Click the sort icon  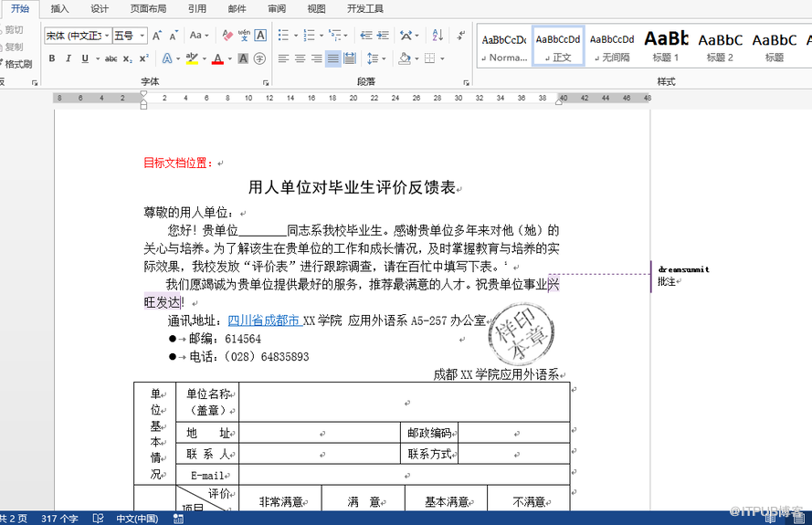pos(438,36)
